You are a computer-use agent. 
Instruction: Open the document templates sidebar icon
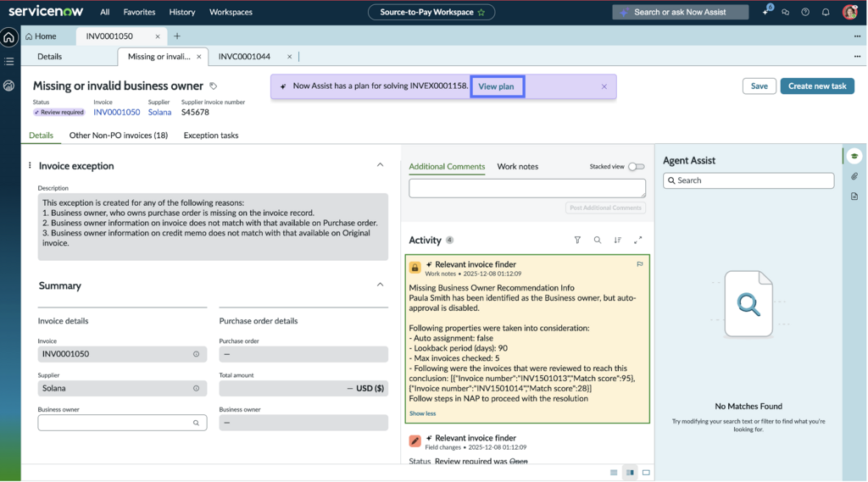point(854,197)
